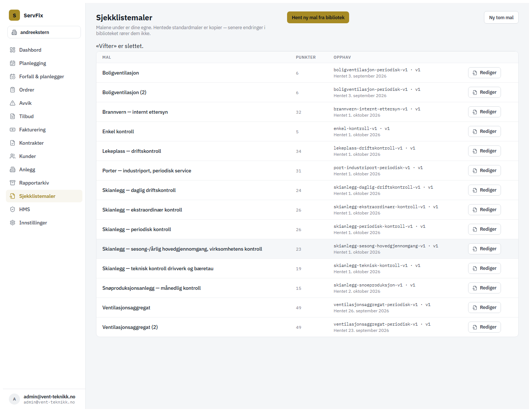Image resolution: width=532 pixels, height=412 pixels.
Task: Go to Sjekklistemaler in sidebar
Action: coord(44,196)
